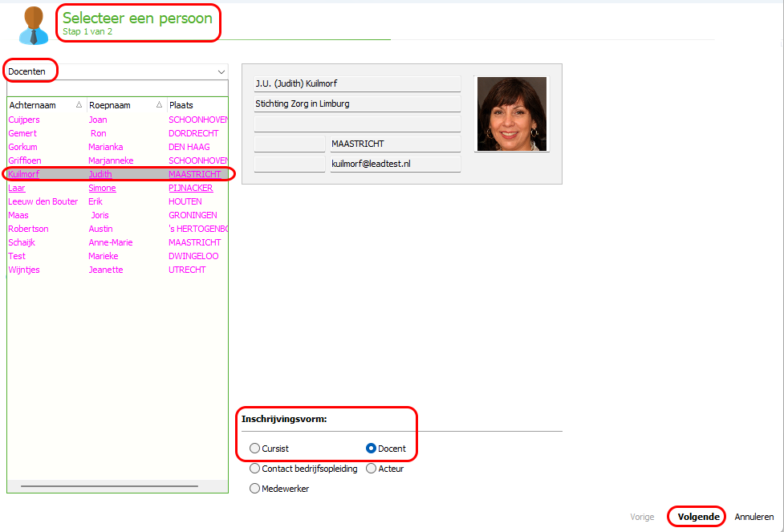The height and width of the screenshot is (532, 784).
Task: Select the Leeuw den Bouter row
Action: [117, 201]
